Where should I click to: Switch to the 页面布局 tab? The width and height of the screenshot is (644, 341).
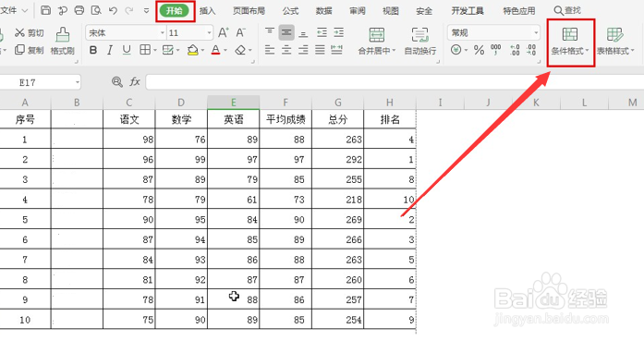249,11
